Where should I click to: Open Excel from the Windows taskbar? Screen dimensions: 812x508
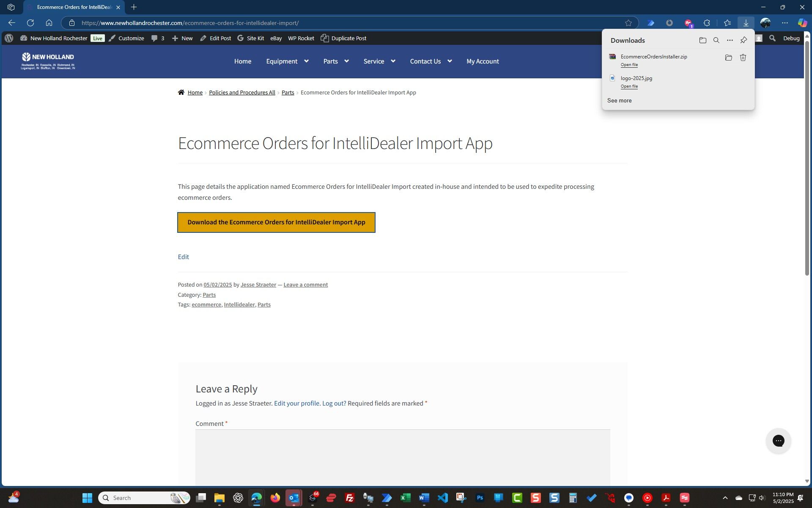click(x=405, y=498)
